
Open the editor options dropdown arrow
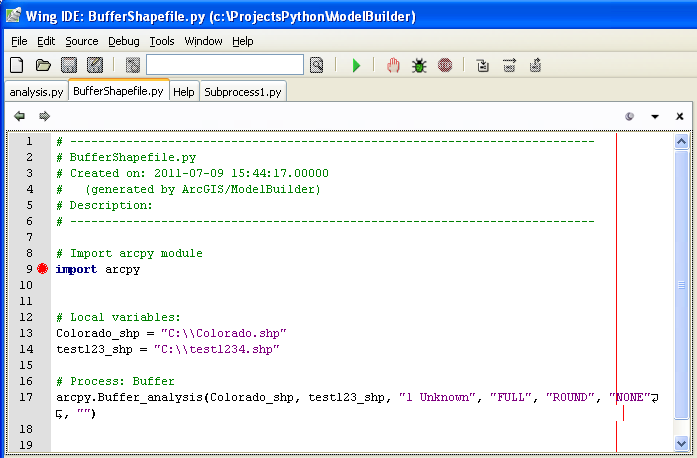(x=655, y=116)
